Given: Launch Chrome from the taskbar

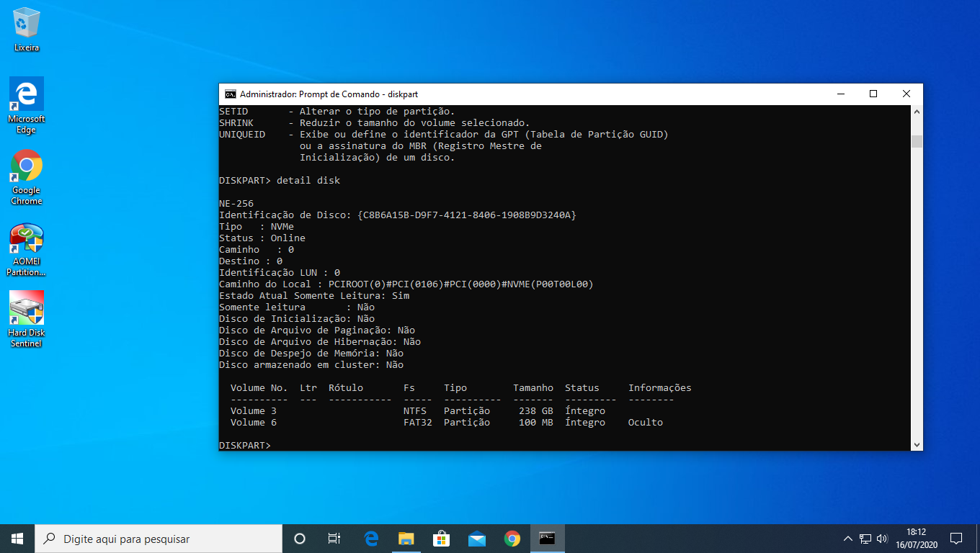Looking at the screenshot, I should (512, 539).
